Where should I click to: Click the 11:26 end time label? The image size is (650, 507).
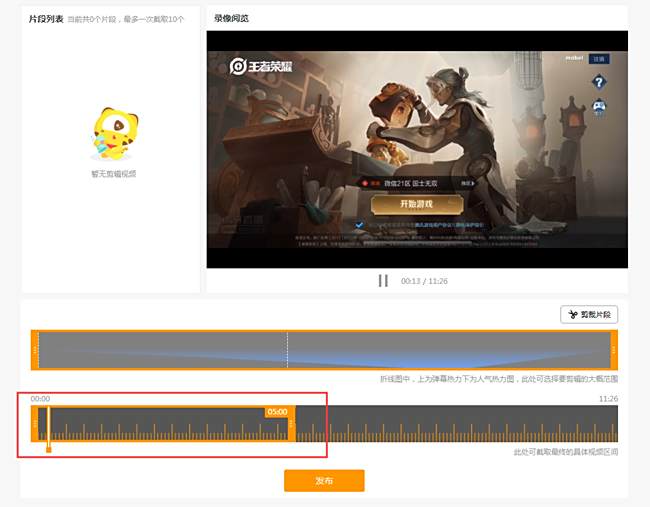(608, 399)
